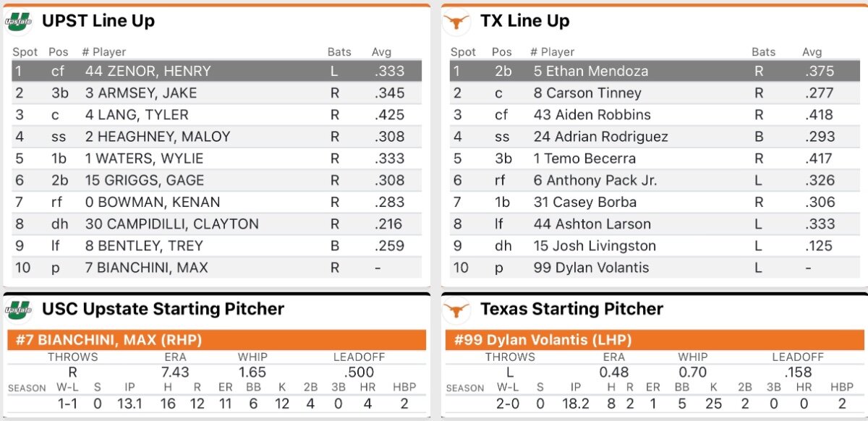Click the Texas Longhorns logo beside TX Line Up
The height and width of the screenshot is (421, 868).
[x=456, y=22]
